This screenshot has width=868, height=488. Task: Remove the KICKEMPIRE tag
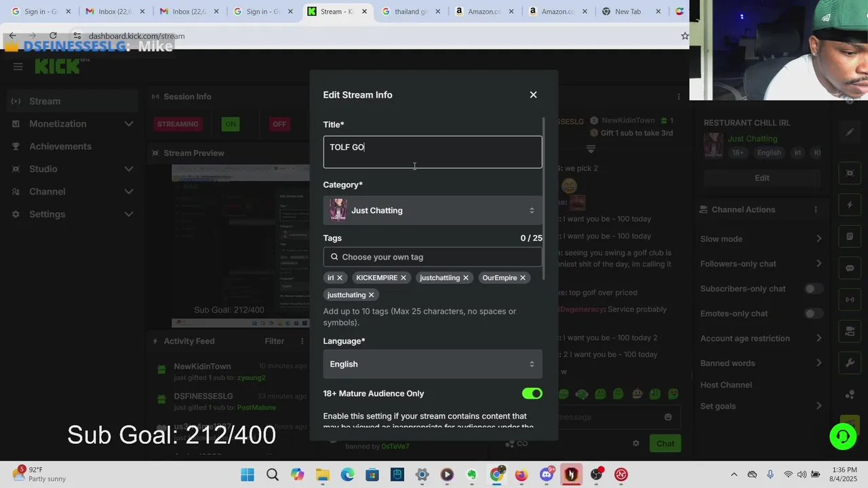[403, 278]
